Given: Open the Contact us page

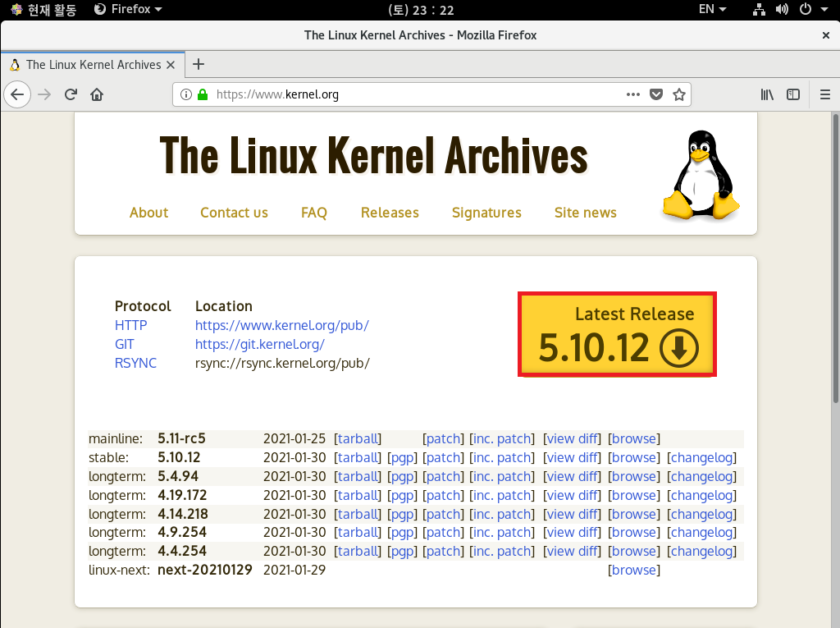Looking at the screenshot, I should pos(234,213).
